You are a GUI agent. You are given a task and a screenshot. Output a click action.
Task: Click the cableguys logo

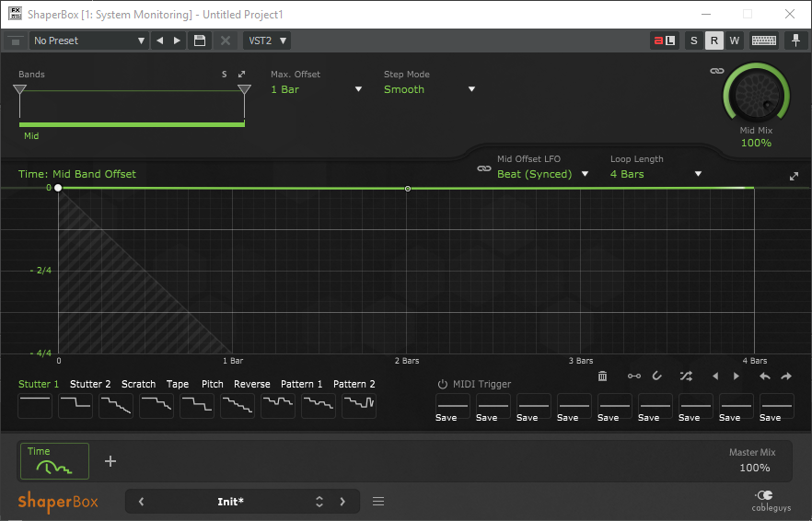(771, 500)
